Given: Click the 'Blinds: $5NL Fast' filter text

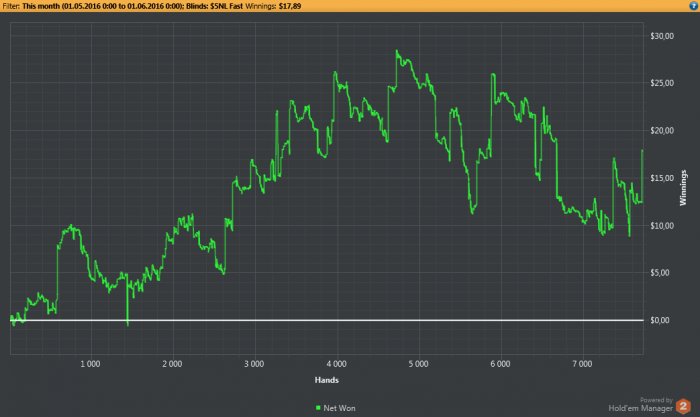Looking at the screenshot, I should [214, 6].
